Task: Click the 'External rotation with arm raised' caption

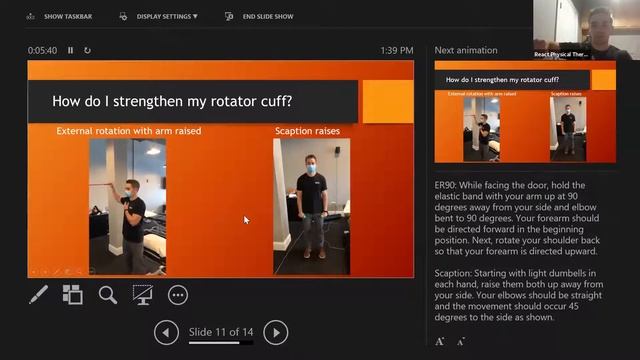Action: click(x=129, y=131)
